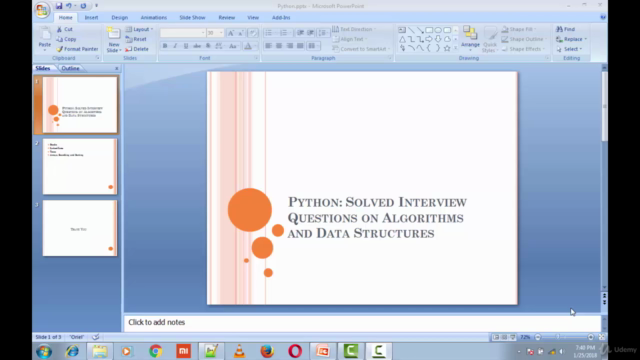This screenshot has width=640, height=360.
Task: Toggle bold formatting
Action: (x=165, y=46)
